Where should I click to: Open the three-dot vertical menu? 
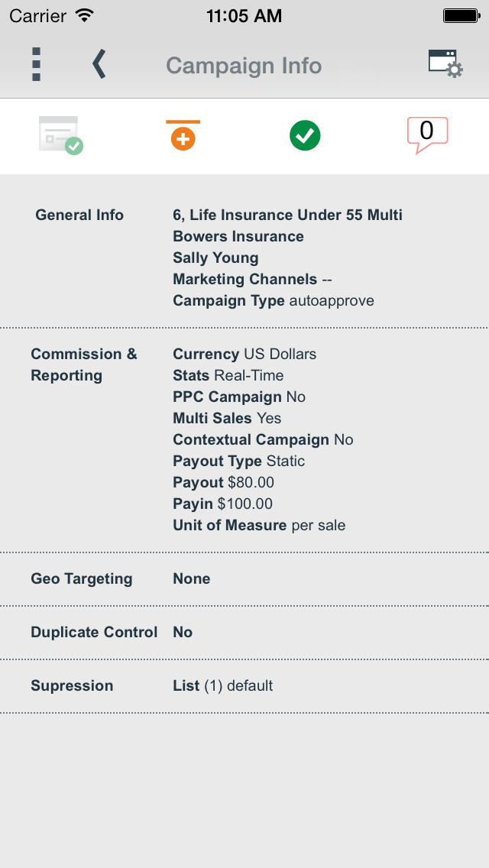36,65
